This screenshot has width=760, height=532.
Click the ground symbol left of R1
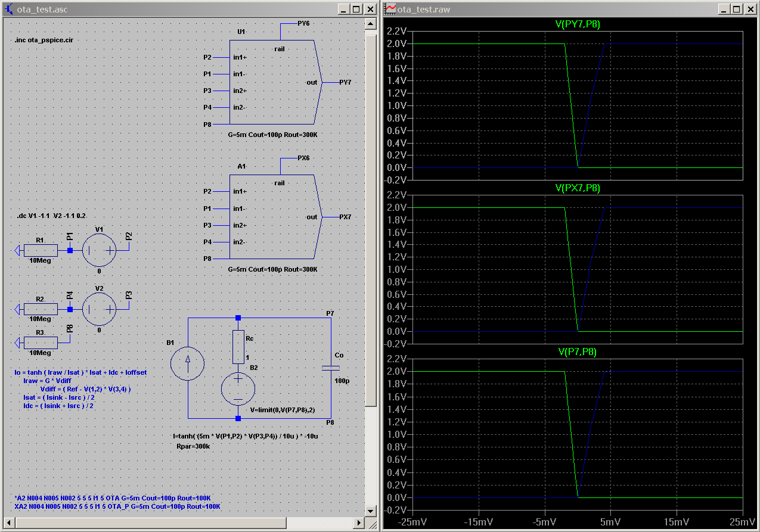(x=18, y=251)
